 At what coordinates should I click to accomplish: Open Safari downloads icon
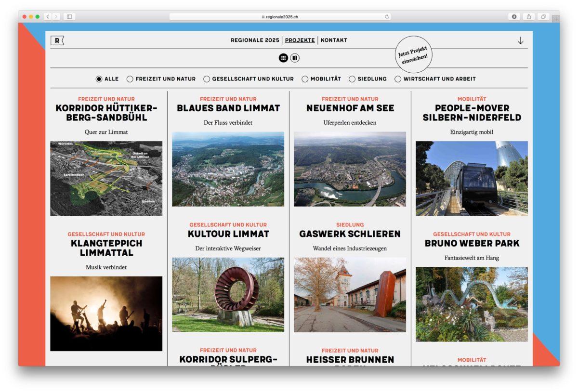coord(514,16)
